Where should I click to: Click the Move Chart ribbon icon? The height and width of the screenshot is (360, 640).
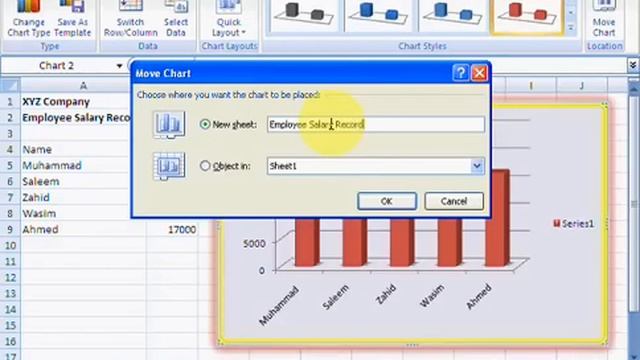(604, 19)
